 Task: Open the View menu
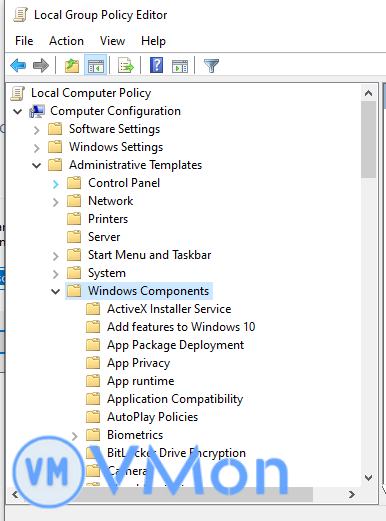click(x=112, y=41)
